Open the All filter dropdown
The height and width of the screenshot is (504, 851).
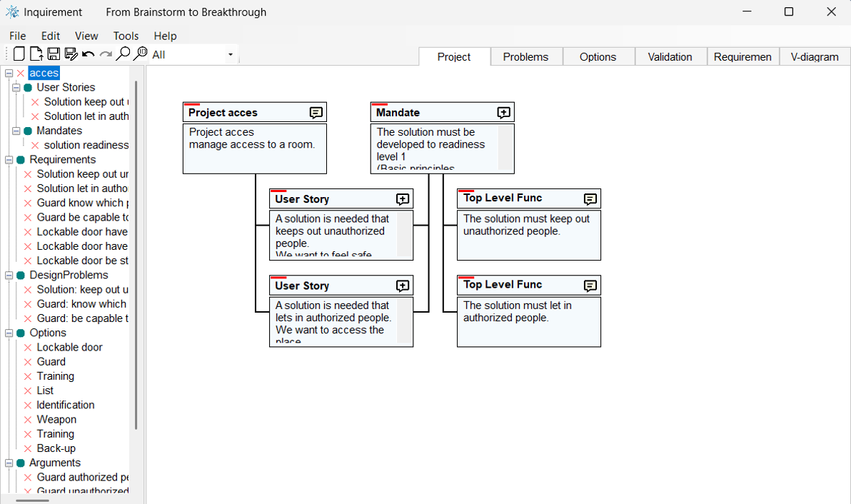coord(230,55)
